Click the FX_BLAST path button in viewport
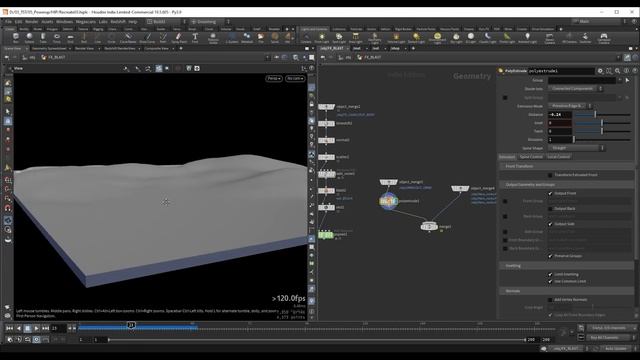 [53, 58]
